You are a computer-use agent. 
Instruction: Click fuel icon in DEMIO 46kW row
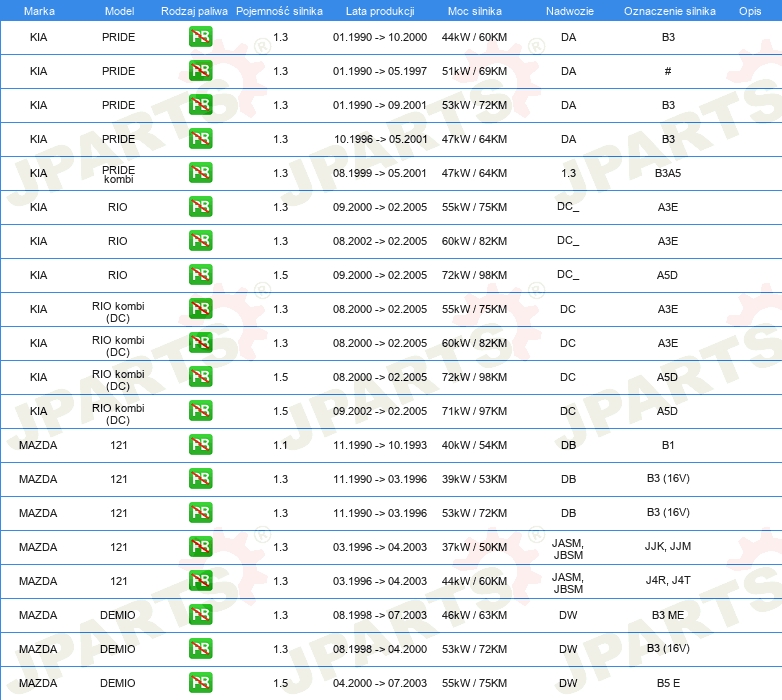click(200, 615)
